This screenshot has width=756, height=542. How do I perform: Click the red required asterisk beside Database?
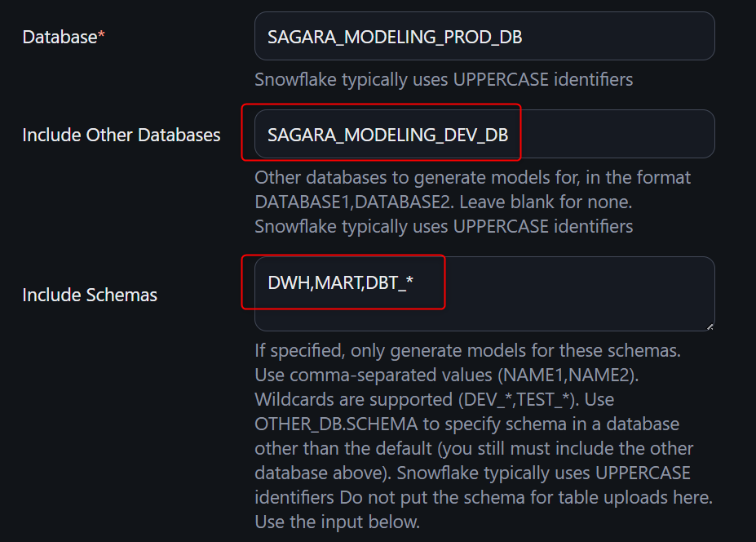[x=101, y=36]
